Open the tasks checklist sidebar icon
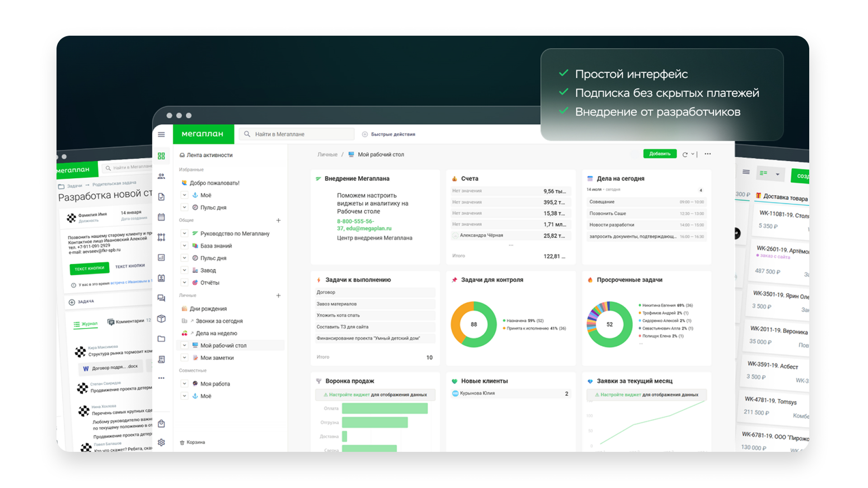 161,197
